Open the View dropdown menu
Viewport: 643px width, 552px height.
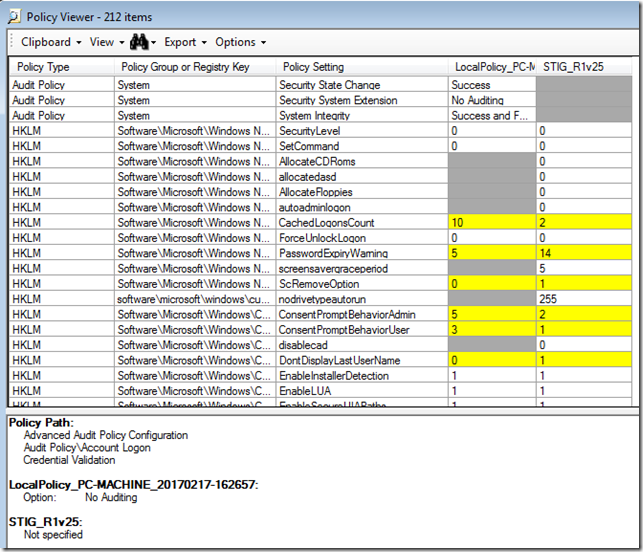107,42
